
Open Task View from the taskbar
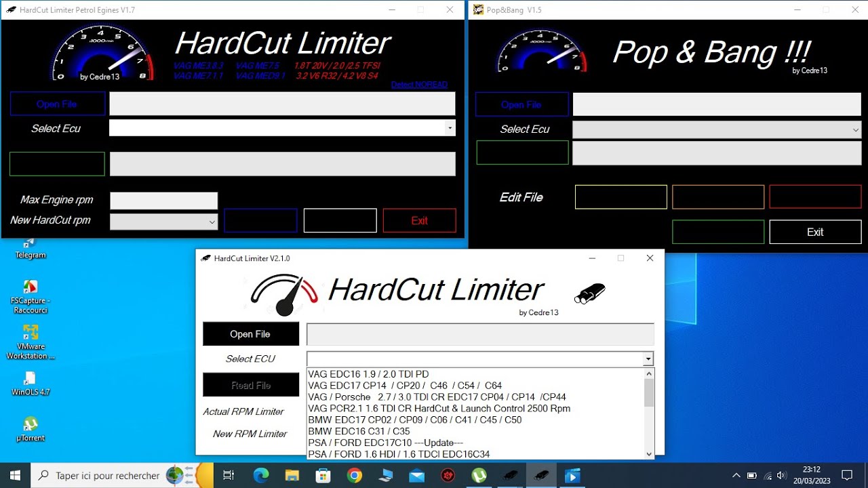pyautogui.click(x=229, y=476)
